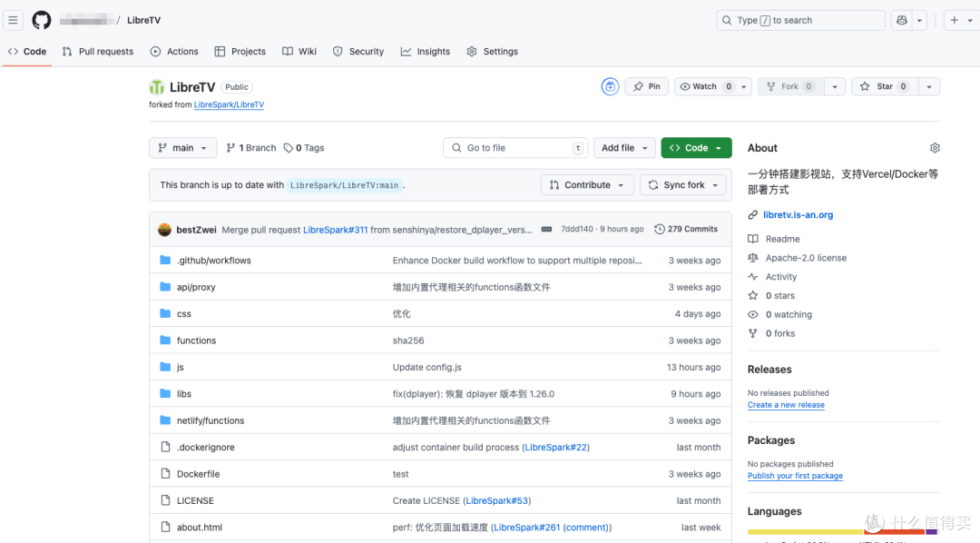Click the Watch button
This screenshot has width=980, height=543.
click(x=706, y=86)
